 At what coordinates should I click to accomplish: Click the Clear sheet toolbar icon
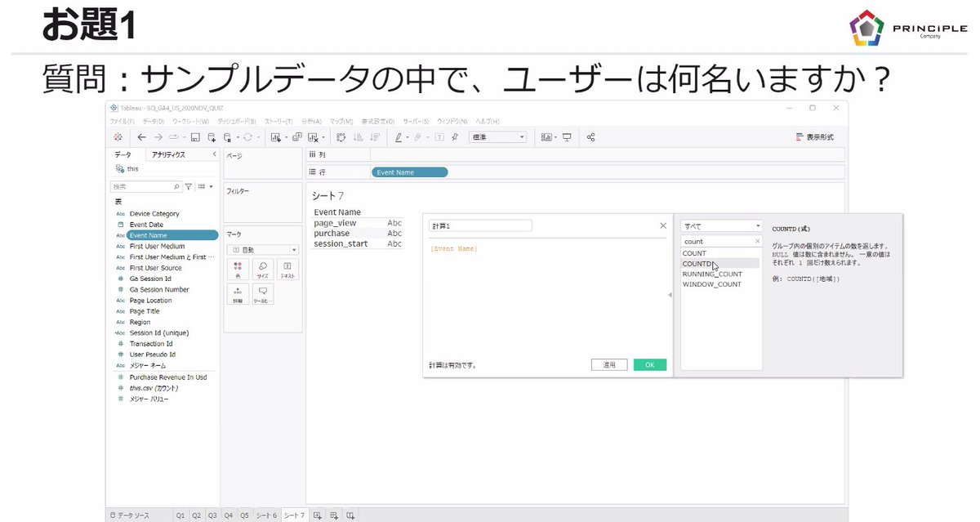312,137
